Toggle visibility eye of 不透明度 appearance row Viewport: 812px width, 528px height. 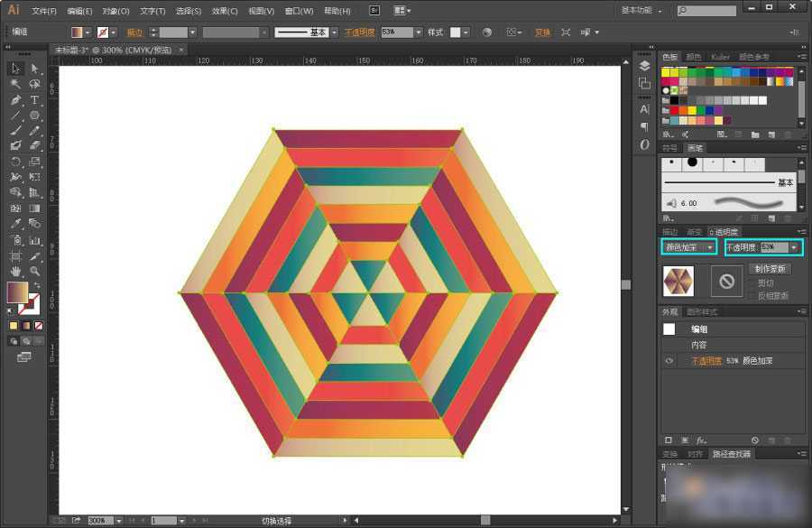(x=669, y=361)
